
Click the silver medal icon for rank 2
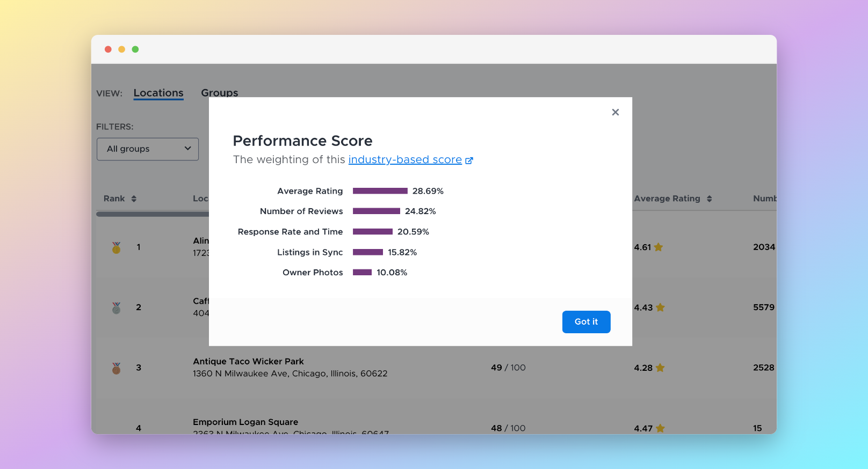[116, 308]
